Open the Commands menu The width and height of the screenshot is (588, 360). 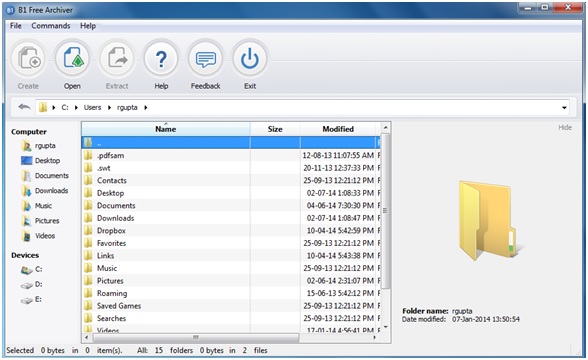tap(51, 26)
